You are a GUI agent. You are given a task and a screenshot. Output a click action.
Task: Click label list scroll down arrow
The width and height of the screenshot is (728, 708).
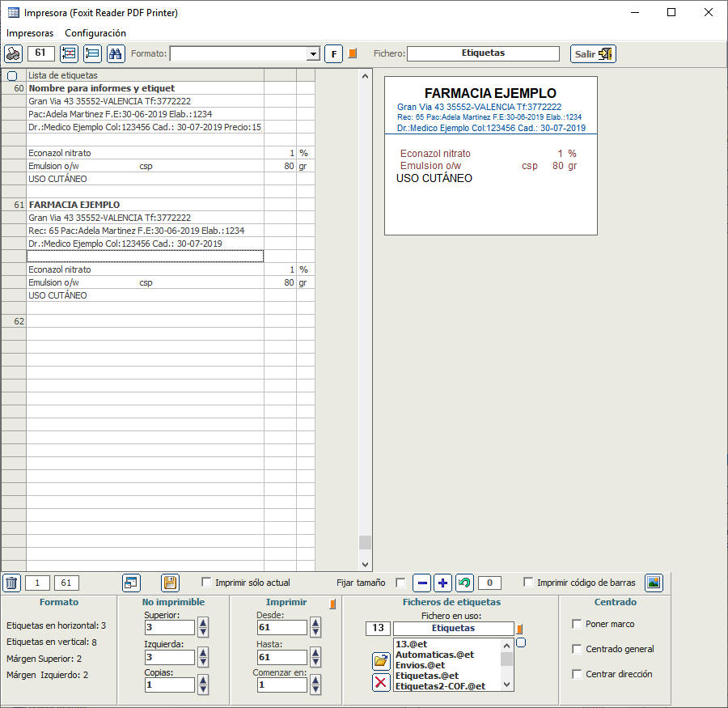point(365,565)
